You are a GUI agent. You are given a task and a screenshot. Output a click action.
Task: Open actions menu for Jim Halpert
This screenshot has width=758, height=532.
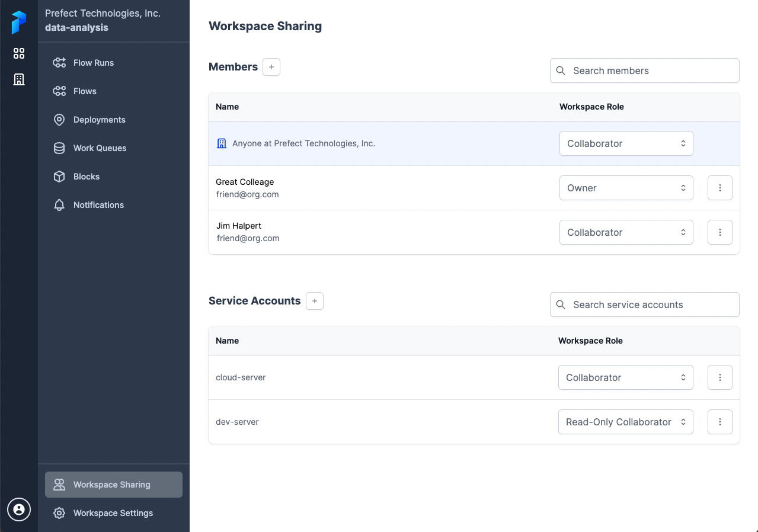pos(720,232)
